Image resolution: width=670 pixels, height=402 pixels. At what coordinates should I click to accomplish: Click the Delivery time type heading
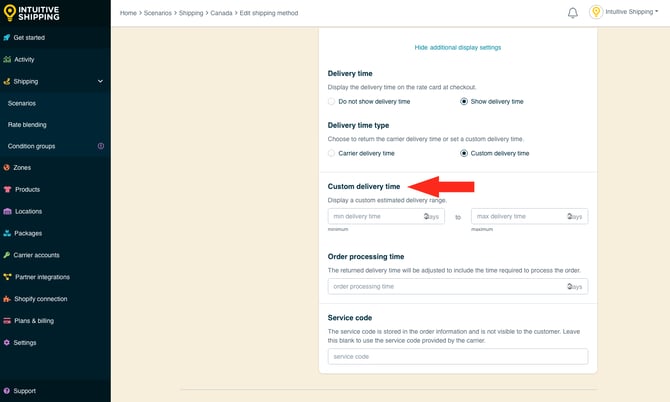pos(358,125)
